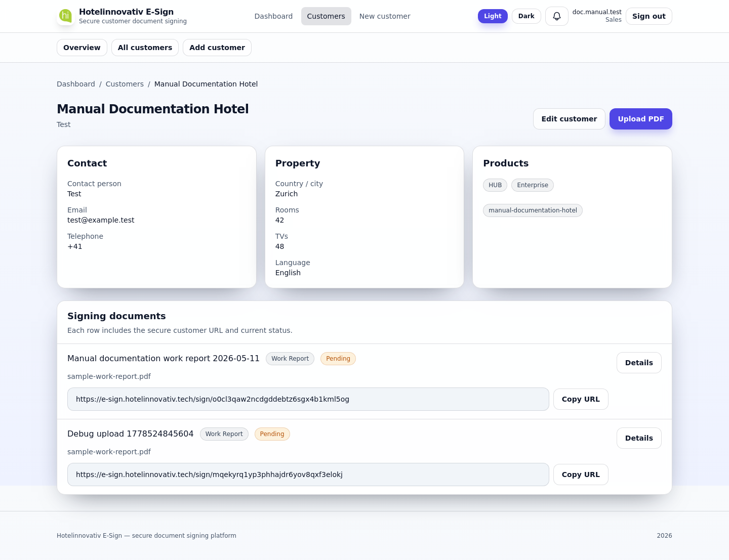
Task: Click the Sign out button
Action: (649, 16)
